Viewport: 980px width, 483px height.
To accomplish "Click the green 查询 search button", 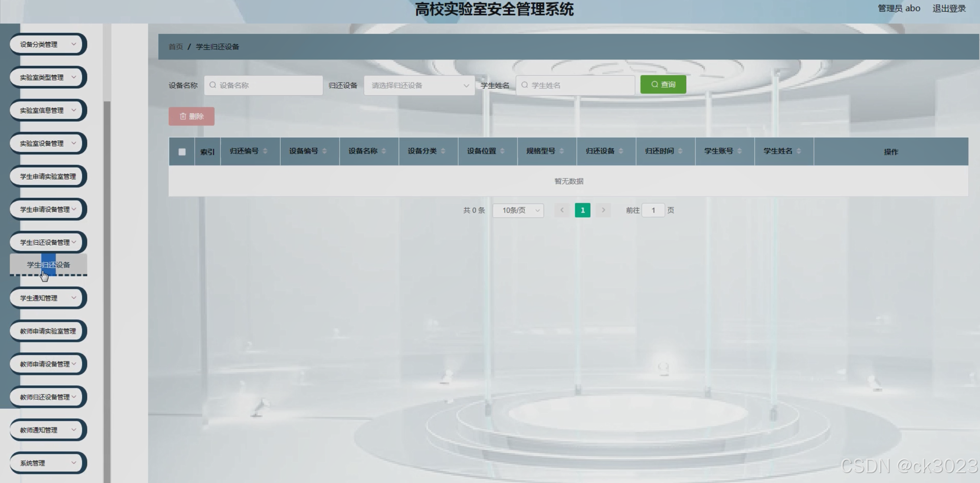I will coord(663,85).
